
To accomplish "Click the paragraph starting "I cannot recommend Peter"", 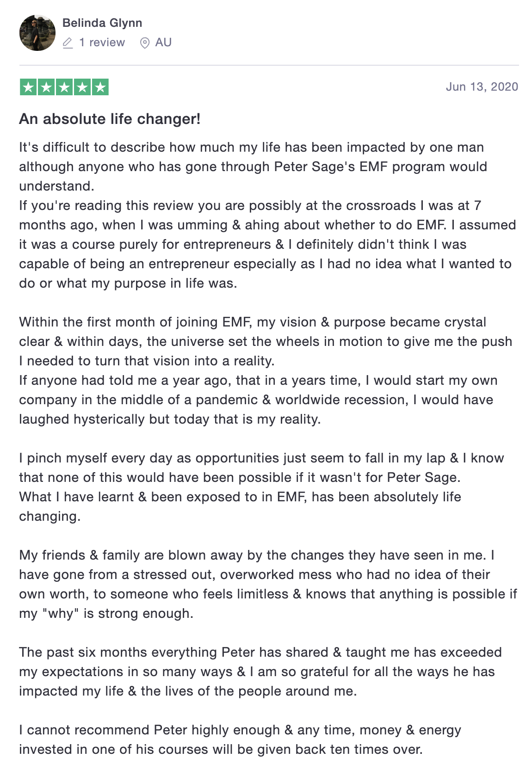I will [240, 739].
